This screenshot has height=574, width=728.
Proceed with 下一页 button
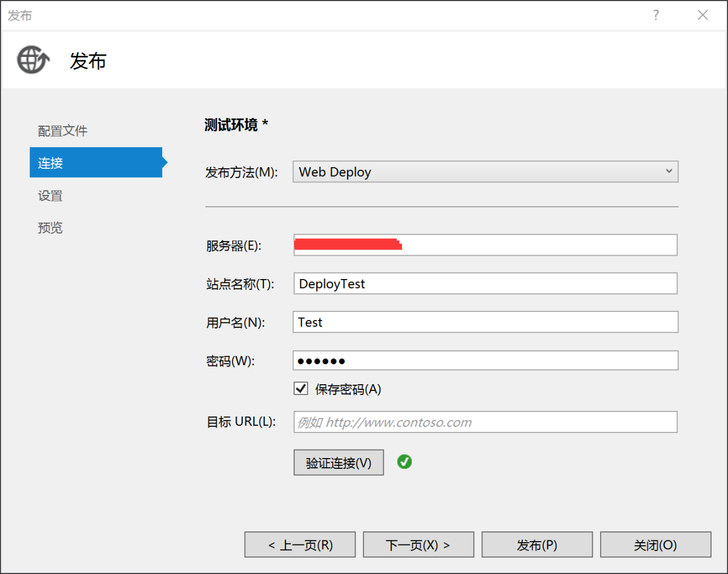[418, 545]
